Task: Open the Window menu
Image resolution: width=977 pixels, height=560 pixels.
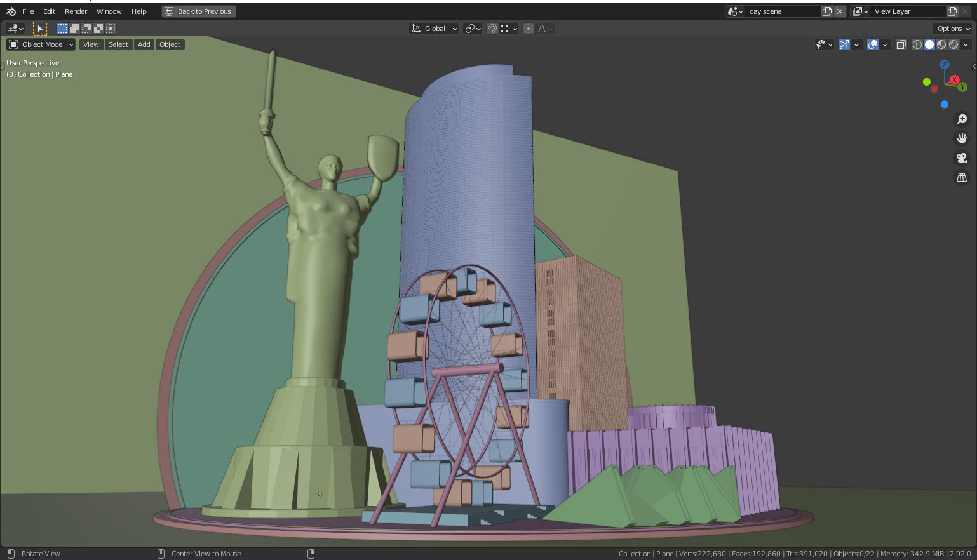Action: tap(109, 11)
